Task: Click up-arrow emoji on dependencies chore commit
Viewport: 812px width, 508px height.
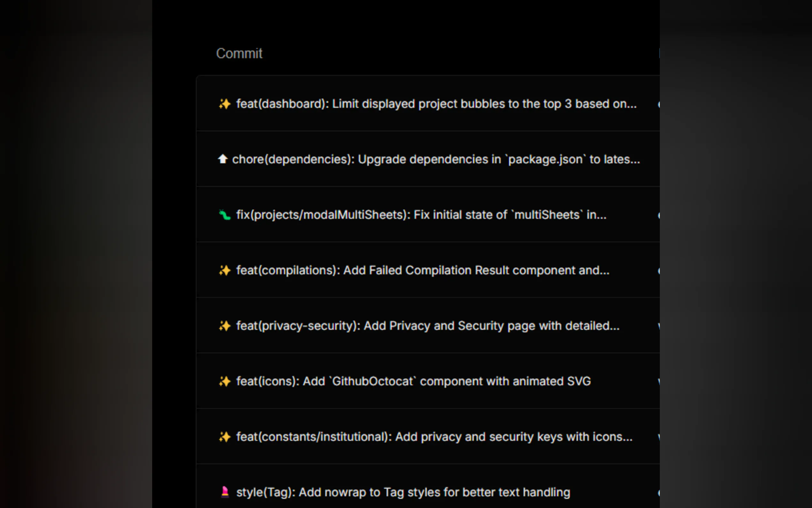Action: (x=223, y=159)
